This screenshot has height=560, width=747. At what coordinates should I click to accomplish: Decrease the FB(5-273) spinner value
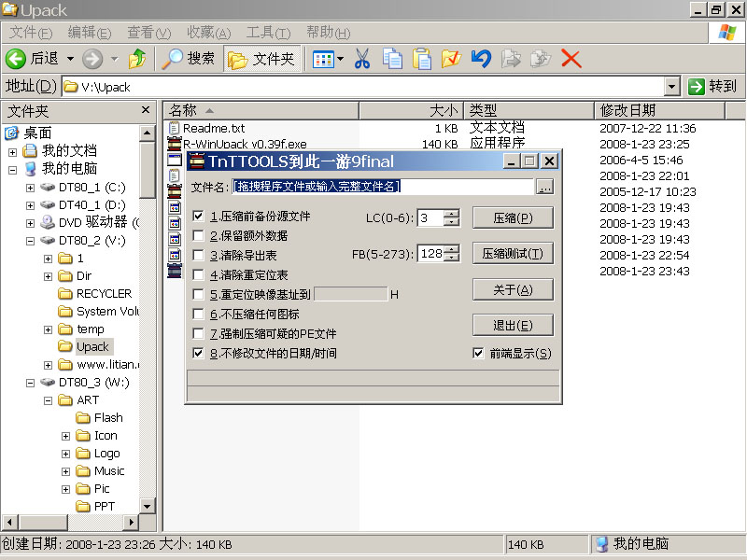pos(451,258)
